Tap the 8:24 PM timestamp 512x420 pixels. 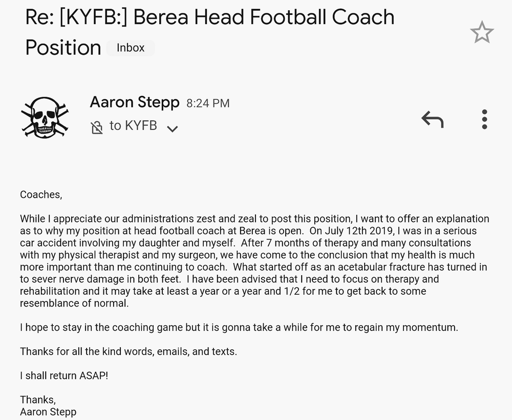point(208,103)
